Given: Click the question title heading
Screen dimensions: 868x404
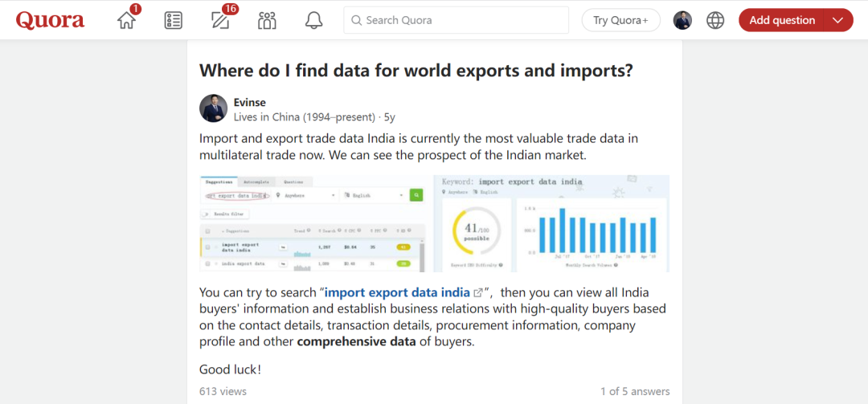Looking at the screenshot, I should (416, 71).
